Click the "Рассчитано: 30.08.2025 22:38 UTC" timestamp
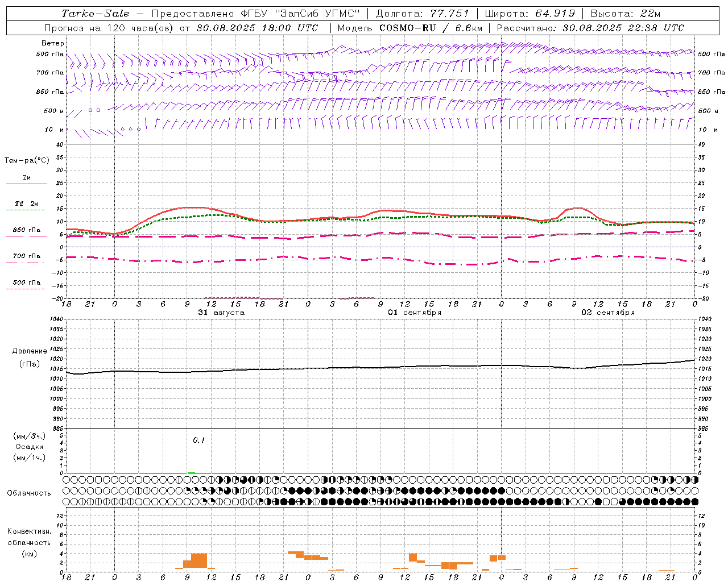The height and width of the screenshot is (582, 728). tap(590, 28)
